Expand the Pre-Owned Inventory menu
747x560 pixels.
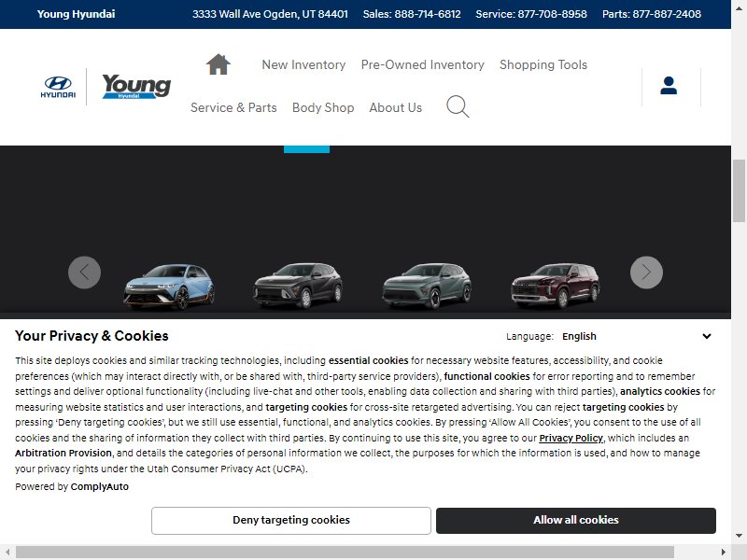423,64
